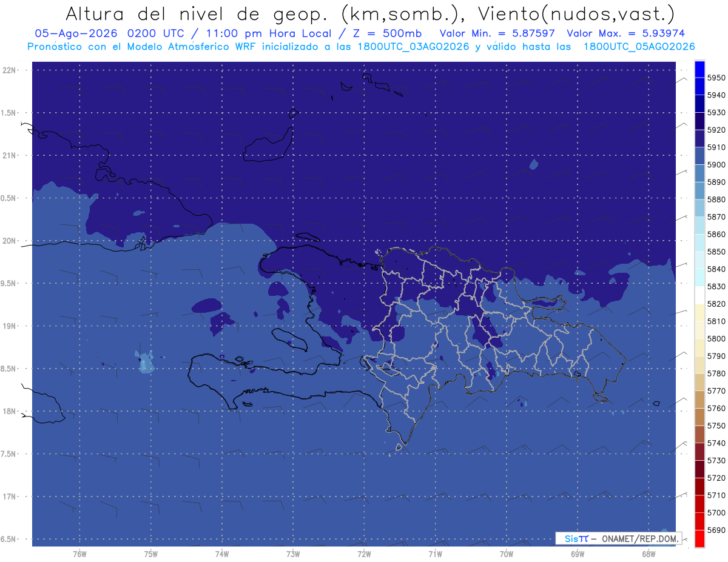Click the 20N latitude label
This screenshot has width=728, height=562.
coord(10,241)
